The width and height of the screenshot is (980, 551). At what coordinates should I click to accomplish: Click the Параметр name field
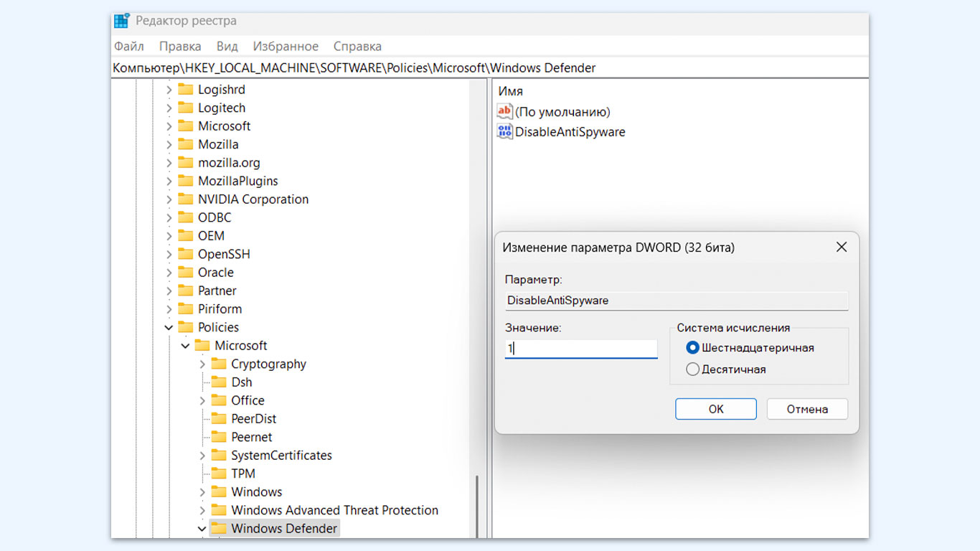(x=677, y=301)
